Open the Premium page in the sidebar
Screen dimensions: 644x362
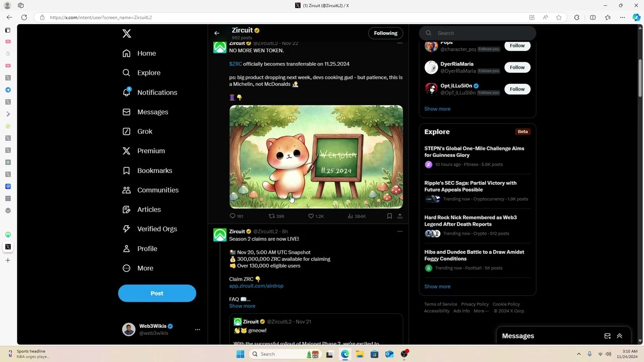tap(144, 151)
